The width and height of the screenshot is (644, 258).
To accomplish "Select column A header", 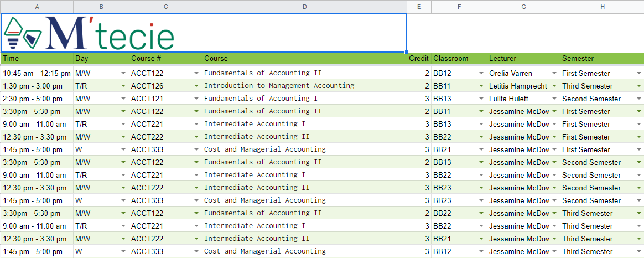I will click(38, 7).
